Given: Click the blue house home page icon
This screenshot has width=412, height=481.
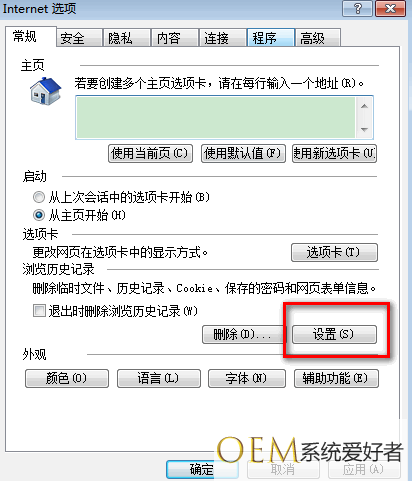Looking at the screenshot, I should coord(46,91).
